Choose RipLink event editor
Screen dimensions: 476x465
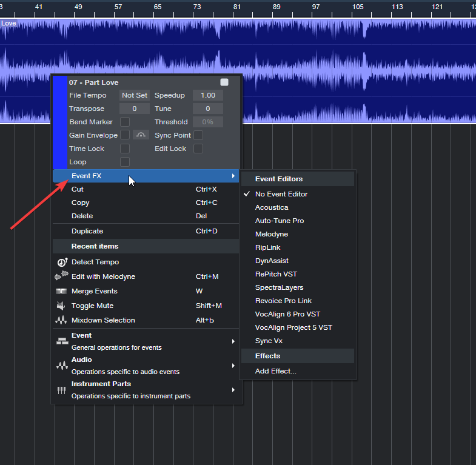pos(298,247)
